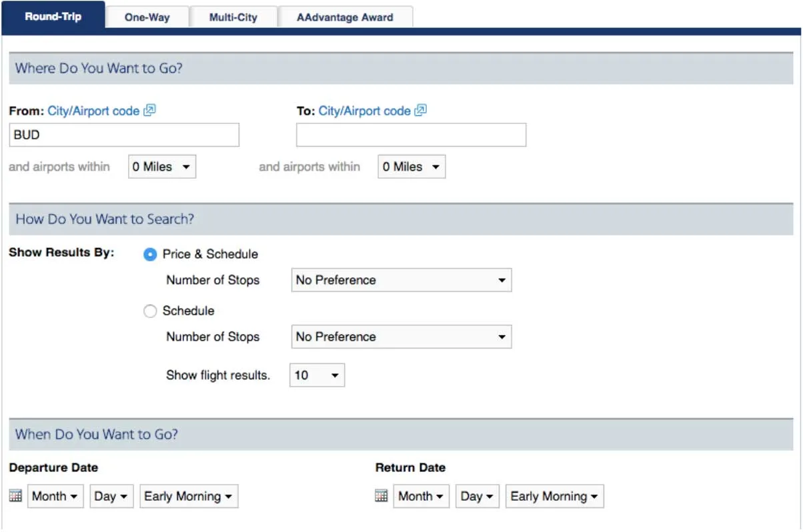Viewport: 803px width, 532px height.
Task: Open departure Early Morning time dropdown
Action: (188, 496)
